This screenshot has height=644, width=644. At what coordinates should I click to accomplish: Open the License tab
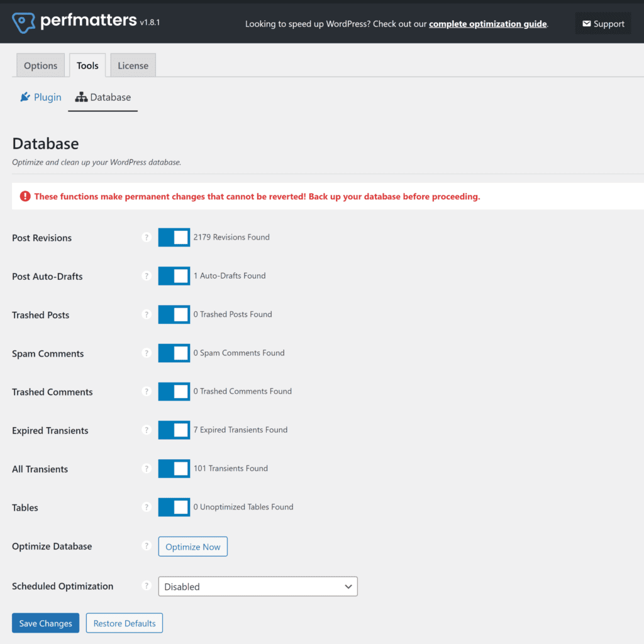pyautogui.click(x=133, y=65)
